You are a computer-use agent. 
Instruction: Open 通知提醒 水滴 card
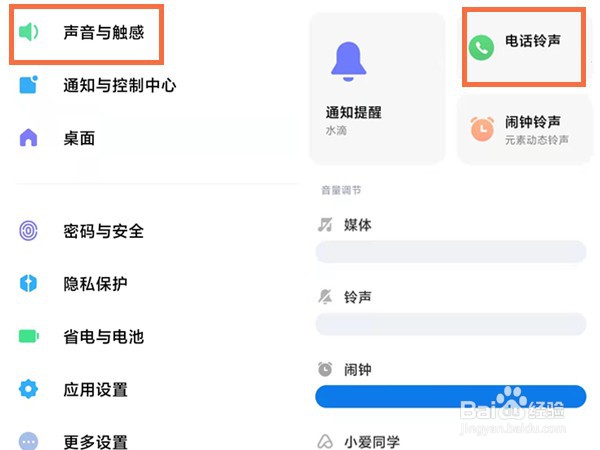coord(377,89)
